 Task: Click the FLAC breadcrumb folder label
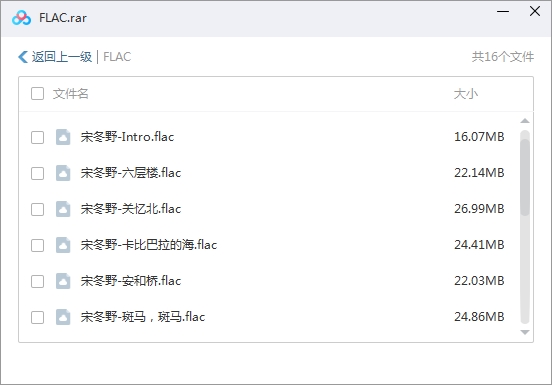point(117,57)
